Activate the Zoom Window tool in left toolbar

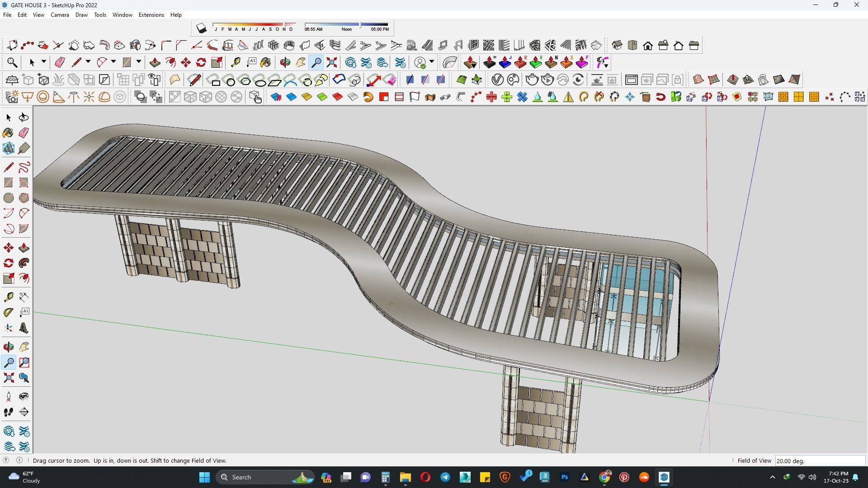click(24, 362)
